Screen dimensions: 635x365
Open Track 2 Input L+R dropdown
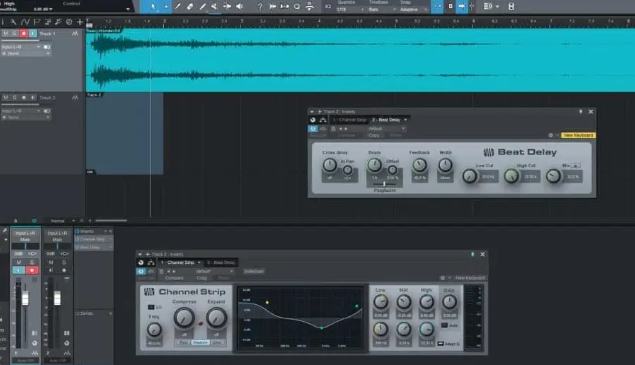click(21, 111)
